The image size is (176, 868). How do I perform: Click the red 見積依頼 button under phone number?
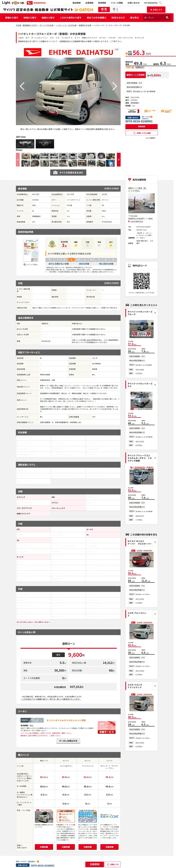pyautogui.click(x=141, y=127)
